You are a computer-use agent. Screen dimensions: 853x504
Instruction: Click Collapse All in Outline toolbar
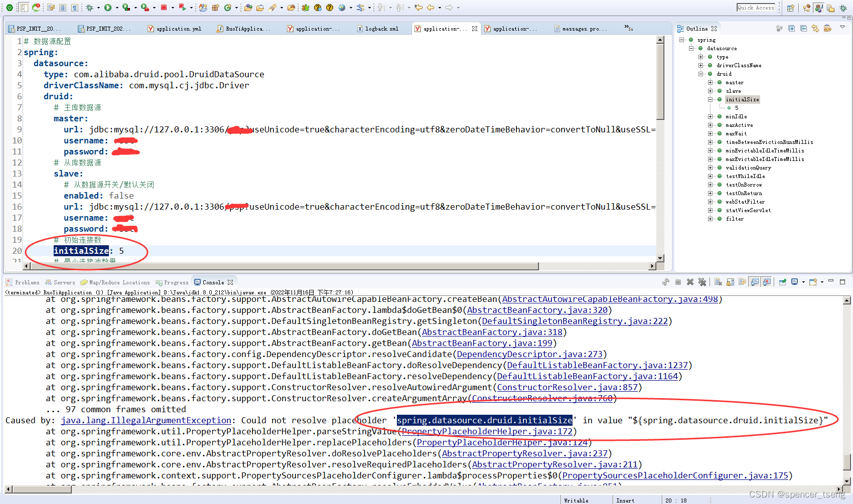click(803, 28)
